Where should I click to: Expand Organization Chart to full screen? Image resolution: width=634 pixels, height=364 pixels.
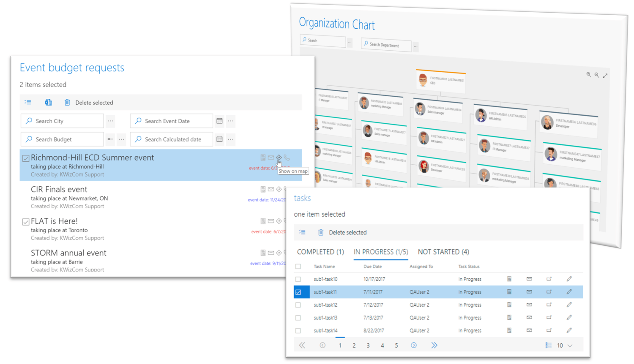[x=605, y=76]
